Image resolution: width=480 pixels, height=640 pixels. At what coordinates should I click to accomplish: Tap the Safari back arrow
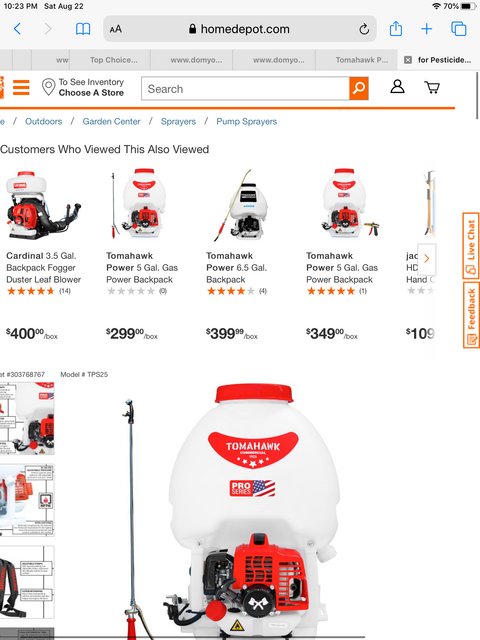pyautogui.click(x=17, y=29)
